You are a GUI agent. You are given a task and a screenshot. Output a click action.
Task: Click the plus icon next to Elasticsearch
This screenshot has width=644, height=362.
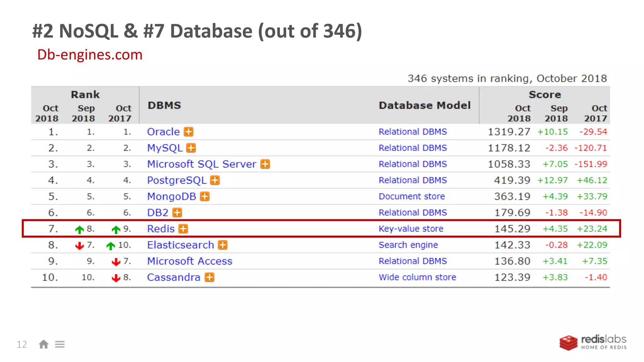pos(223,245)
